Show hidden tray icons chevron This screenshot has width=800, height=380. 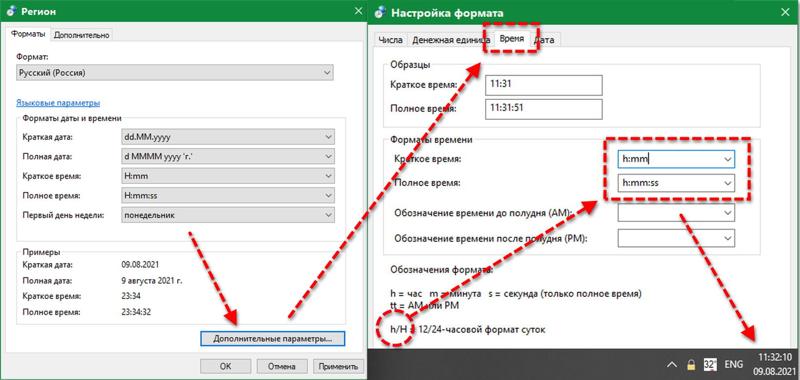pyautogui.click(x=672, y=364)
